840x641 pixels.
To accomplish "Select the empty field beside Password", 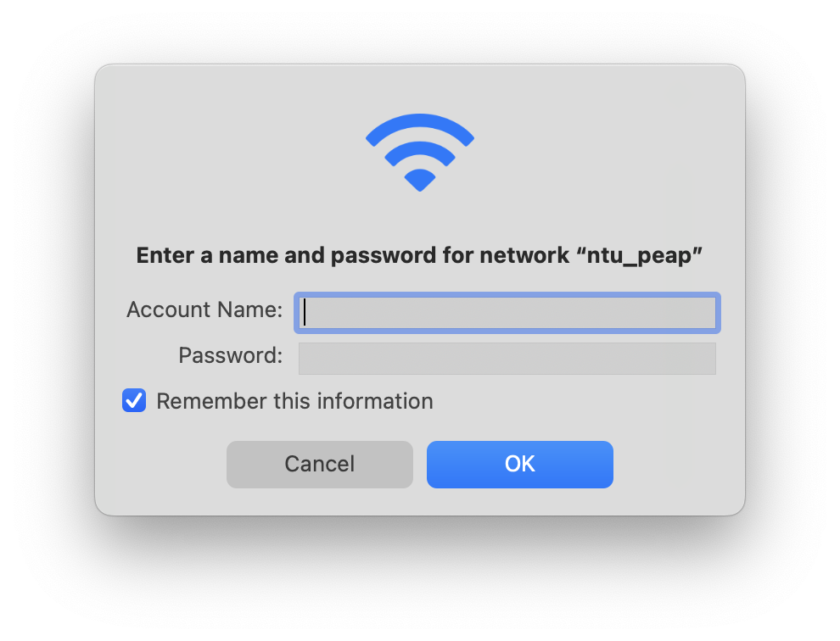I will [507, 359].
